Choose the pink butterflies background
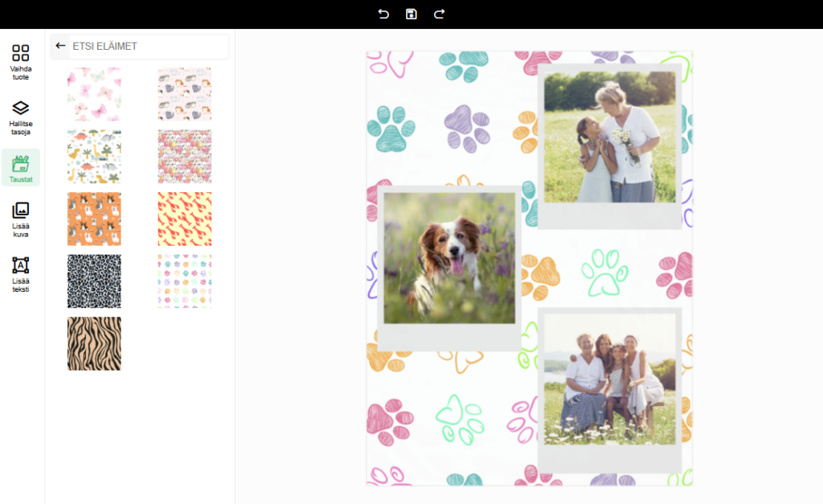This screenshot has height=504, width=823. (x=94, y=94)
